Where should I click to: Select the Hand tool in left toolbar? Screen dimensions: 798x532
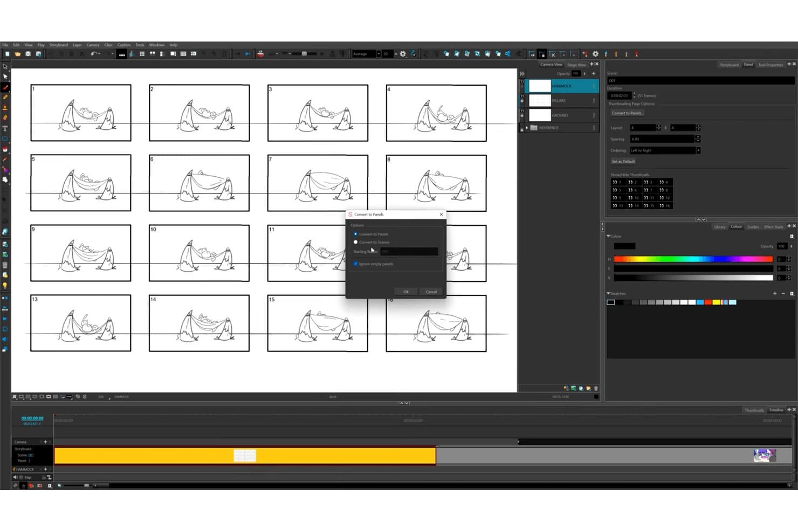tap(5, 179)
